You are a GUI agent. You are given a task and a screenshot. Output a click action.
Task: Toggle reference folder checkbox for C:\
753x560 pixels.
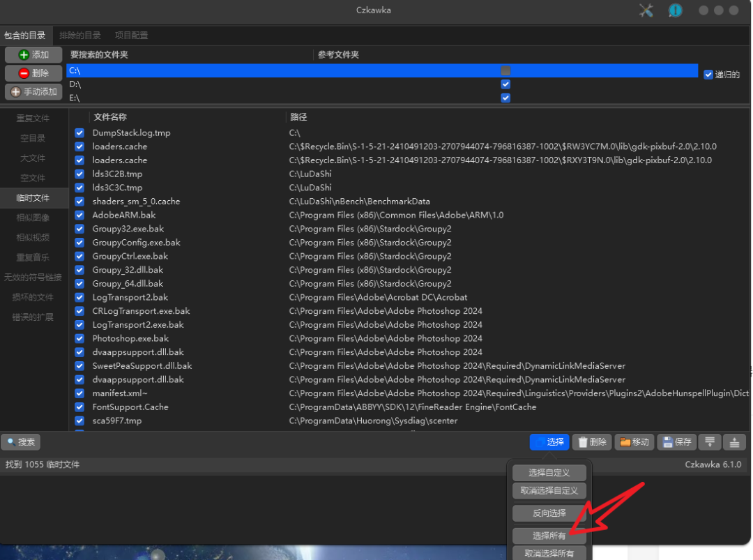pyautogui.click(x=505, y=70)
